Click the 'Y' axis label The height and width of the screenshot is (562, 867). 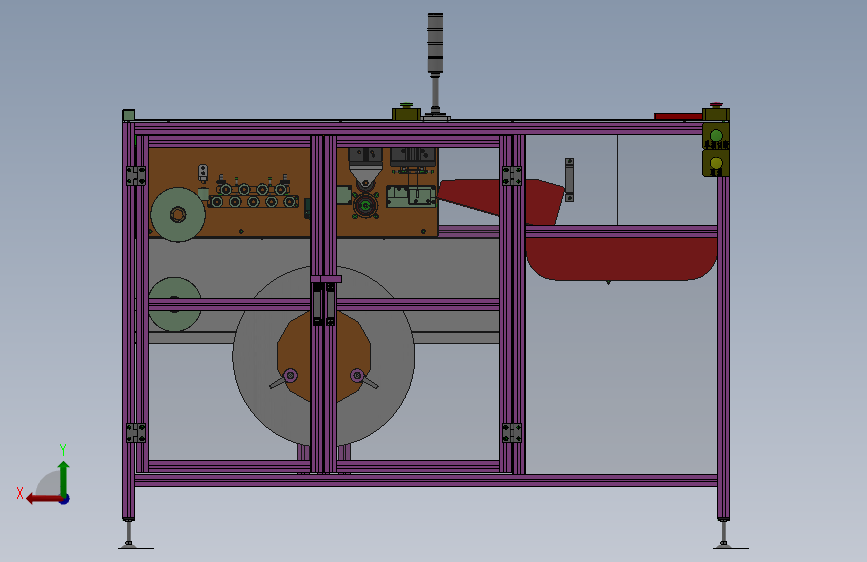pos(63,449)
